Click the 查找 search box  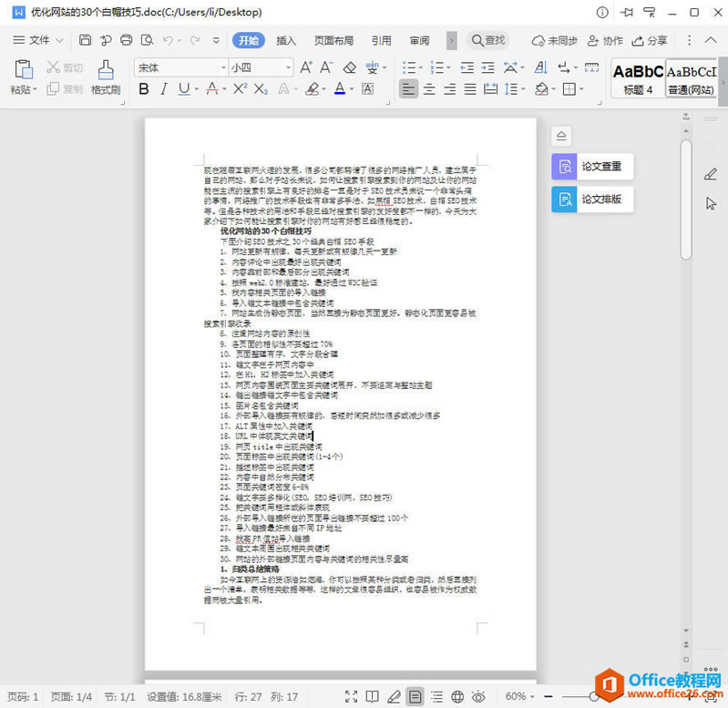(x=488, y=40)
